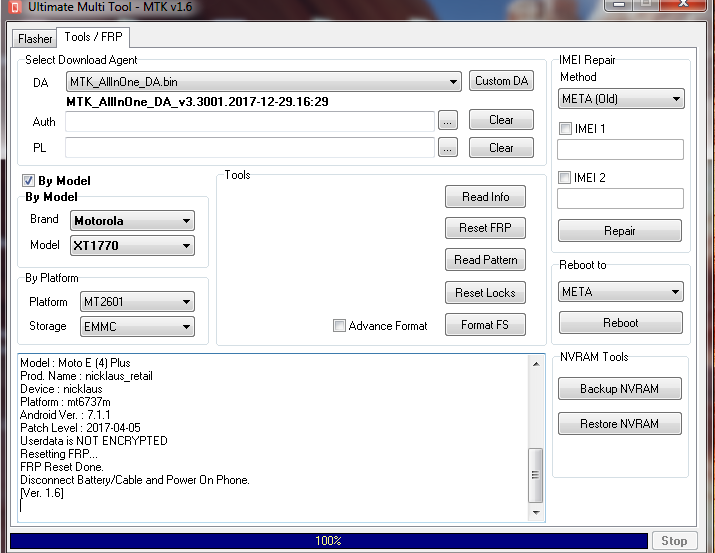The width and height of the screenshot is (715, 553).
Task: Click the Backup NVRAM button
Action: [619, 389]
